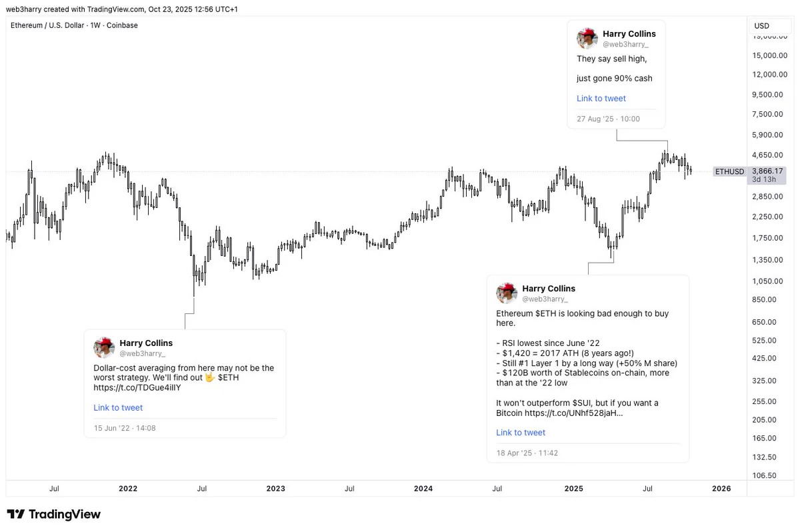Open 'Link to tweet' in the 15 Jun '22 card
The height and width of the screenshot is (532, 800).
coord(118,407)
